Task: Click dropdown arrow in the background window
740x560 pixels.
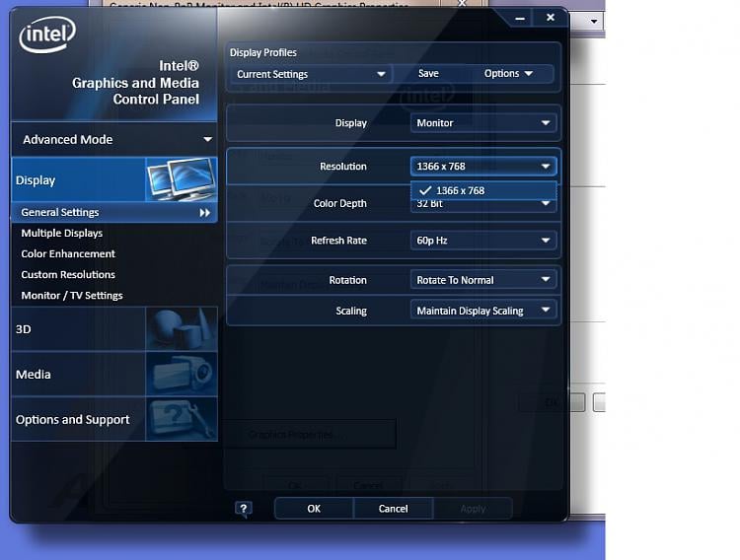Action: (594, 22)
